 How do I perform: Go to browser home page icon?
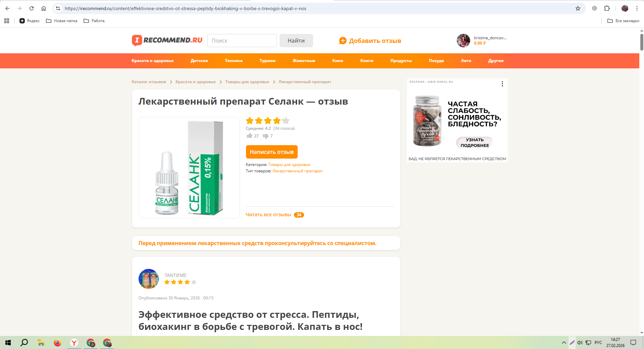click(x=44, y=8)
